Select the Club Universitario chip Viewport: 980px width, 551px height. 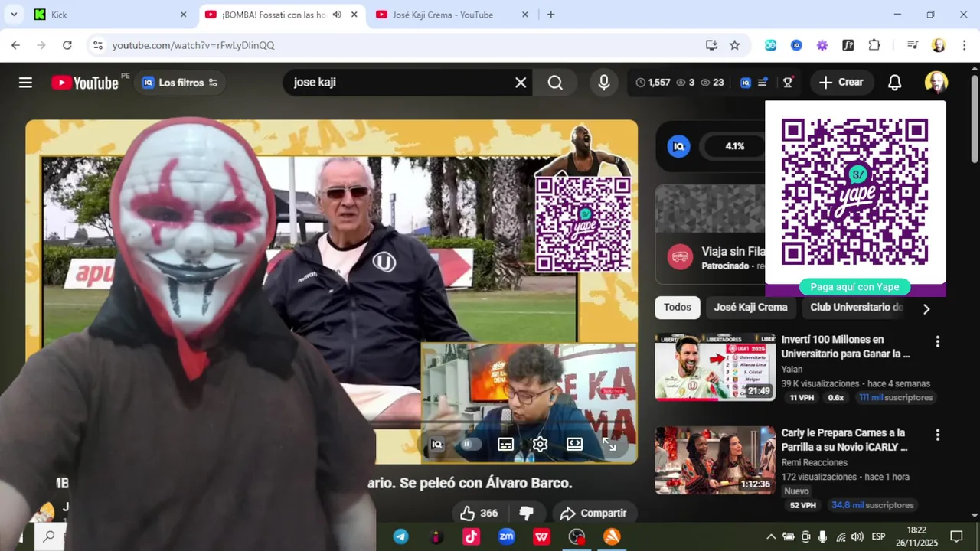[857, 307]
